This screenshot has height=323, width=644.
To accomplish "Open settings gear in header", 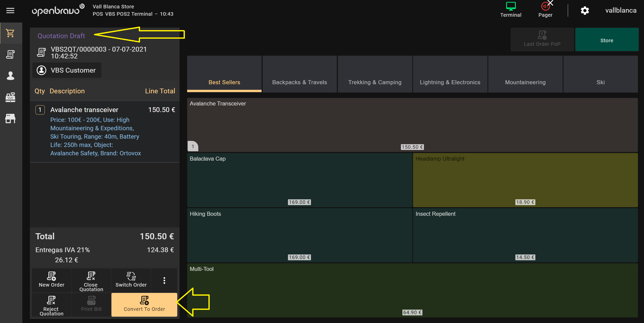I will pyautogui.click(x=585, y=11).
